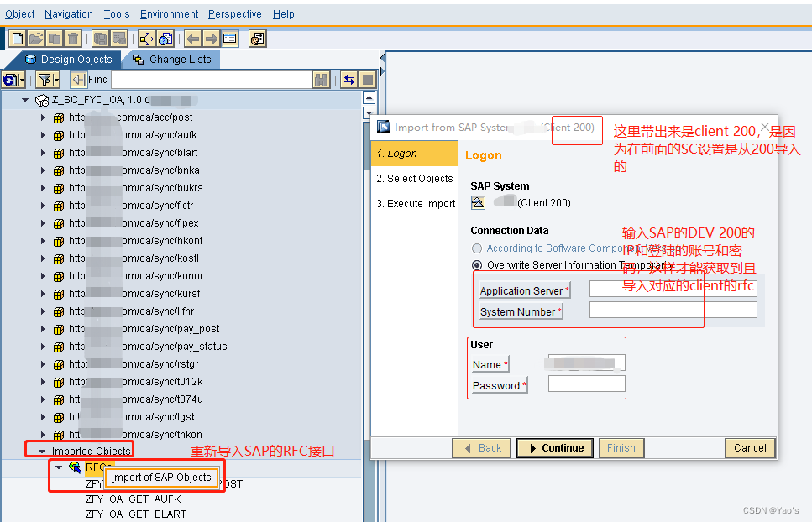This screenshot has width=812, height=522.
Task: Collapse the Z_SC_FYD_OA root node
Action: coord(24,98)
